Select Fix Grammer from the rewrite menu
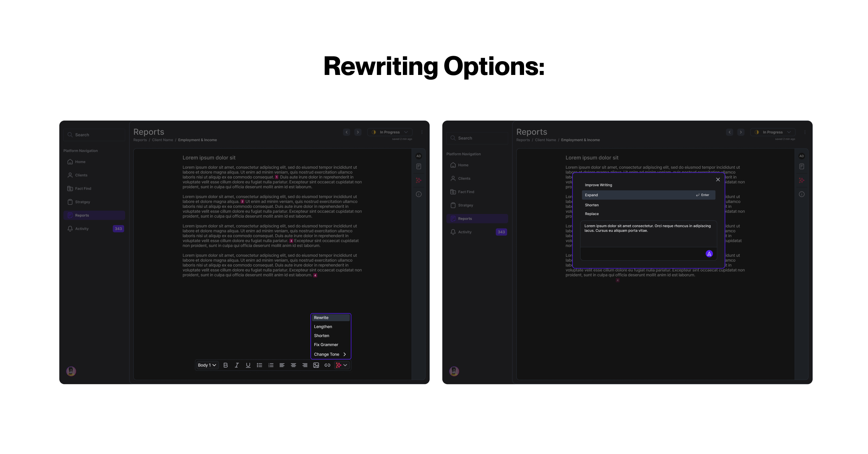 click(326, 345)
